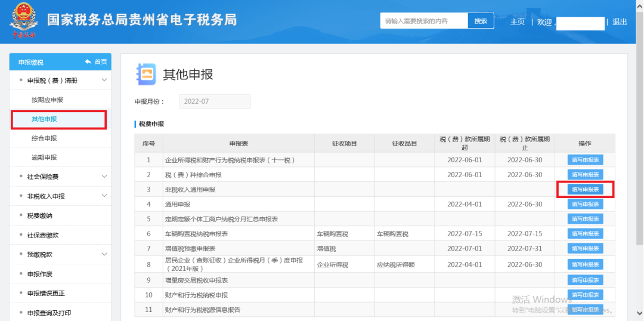Screen dimensions: 644x321
Task: Click the 税（费）种综合申报 cell
Action: point(239,175)
